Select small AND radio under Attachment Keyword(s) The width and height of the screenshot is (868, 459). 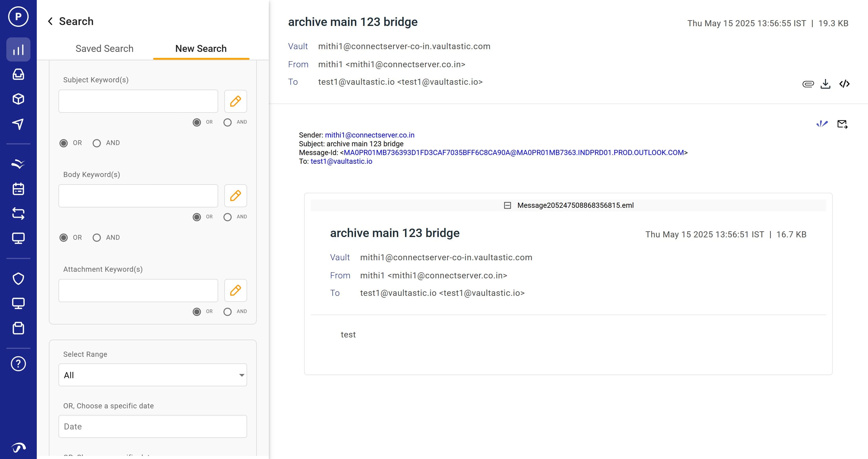tap(228, 312)
